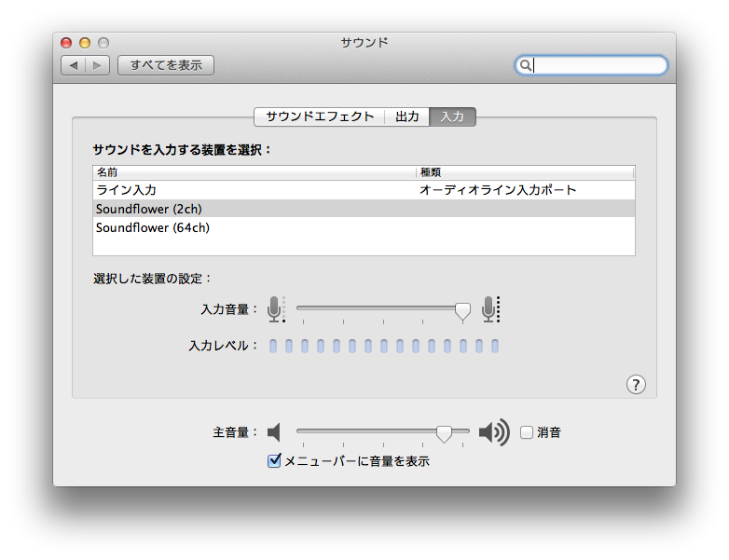The image size is (729, 560).
Task: Select Soundflower (2ch) input device
Action: (x=364, y=209)
